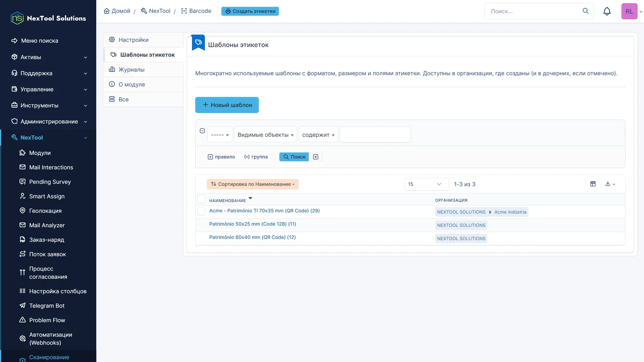Collapse the search criteria minus icon

(202, 131)
